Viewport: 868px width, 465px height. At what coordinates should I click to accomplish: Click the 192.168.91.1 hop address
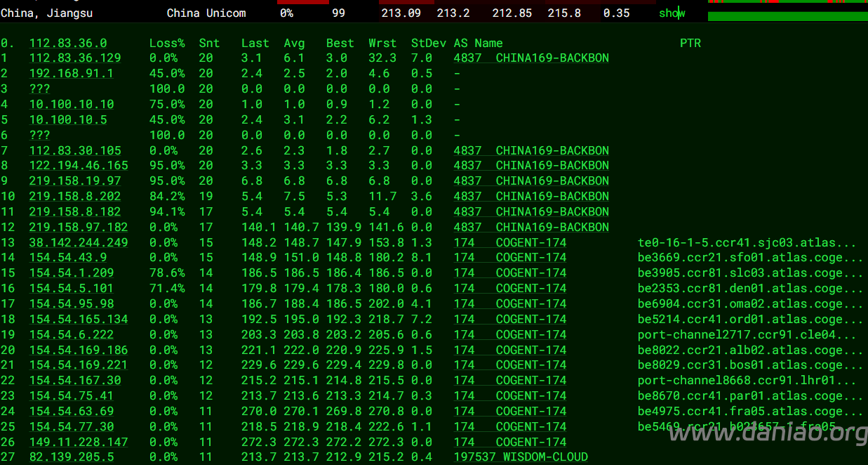tap(71, 74)
